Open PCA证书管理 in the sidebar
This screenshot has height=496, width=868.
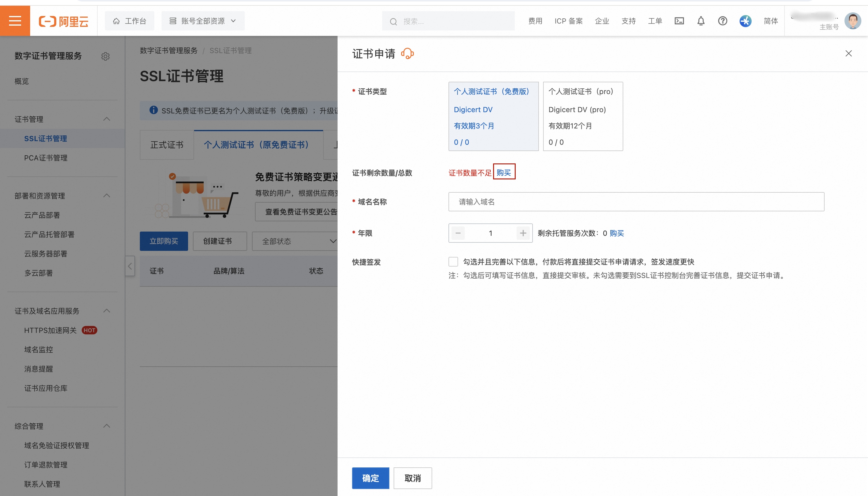pyautogui.click(x=46, y=158)
